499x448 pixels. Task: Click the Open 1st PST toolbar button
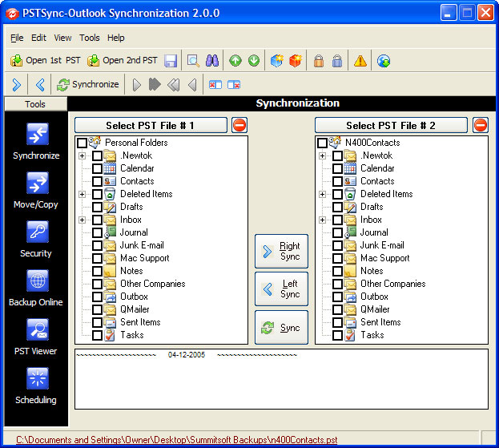(x=46, y=60)
